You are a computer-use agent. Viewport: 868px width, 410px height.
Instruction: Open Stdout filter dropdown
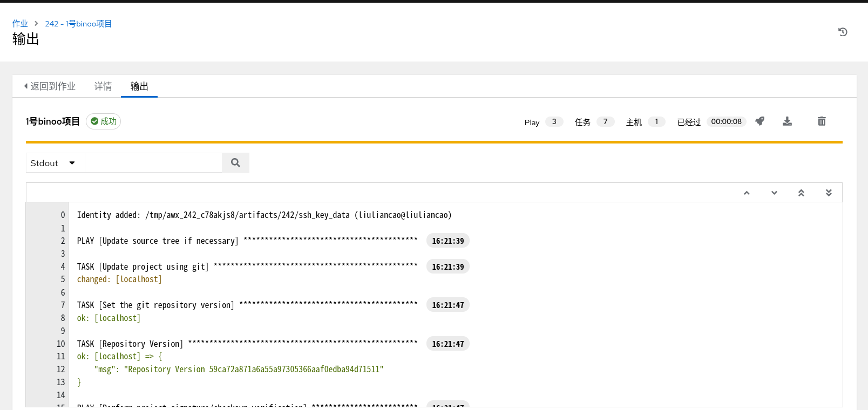(x=55, y=163)
